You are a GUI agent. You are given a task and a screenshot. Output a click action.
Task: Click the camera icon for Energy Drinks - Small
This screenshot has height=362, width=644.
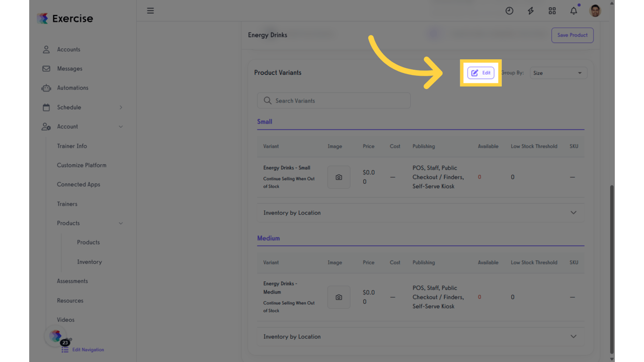tap(339, 177)
